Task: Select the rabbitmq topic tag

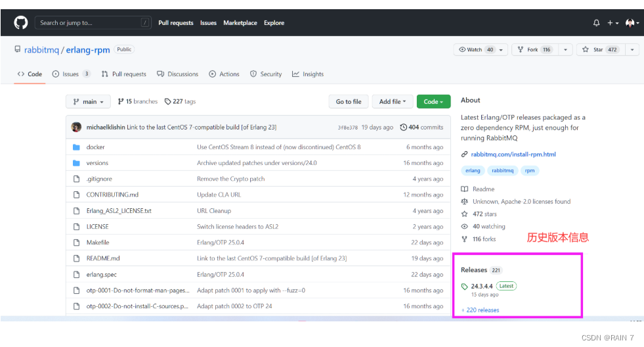Action: [x=503, y=170]
